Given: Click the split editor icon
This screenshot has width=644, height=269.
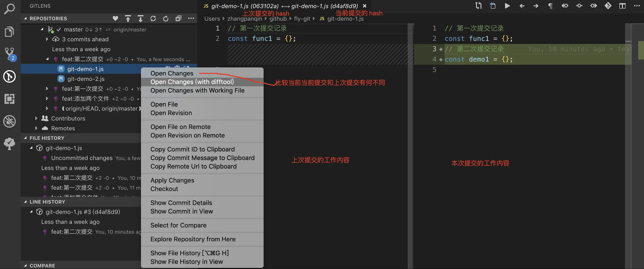Looking at the screenshot, I should tap(622, 6).
